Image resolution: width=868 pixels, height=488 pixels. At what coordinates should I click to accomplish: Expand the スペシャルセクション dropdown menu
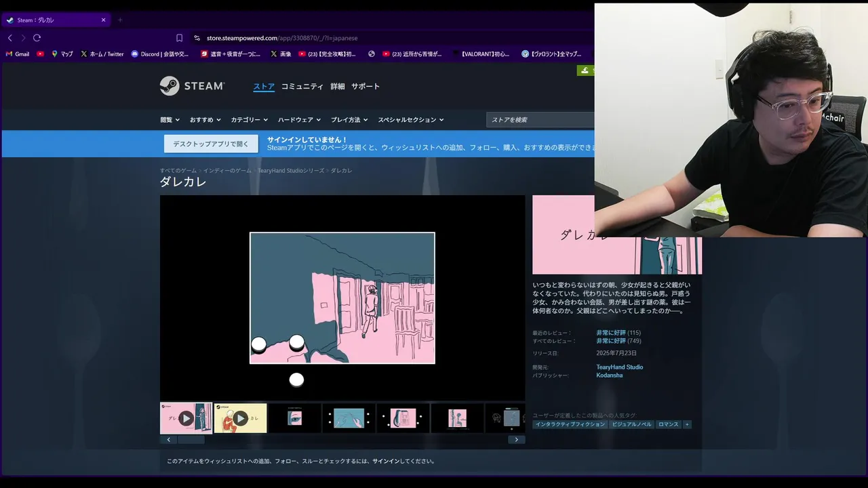point(410,120)
